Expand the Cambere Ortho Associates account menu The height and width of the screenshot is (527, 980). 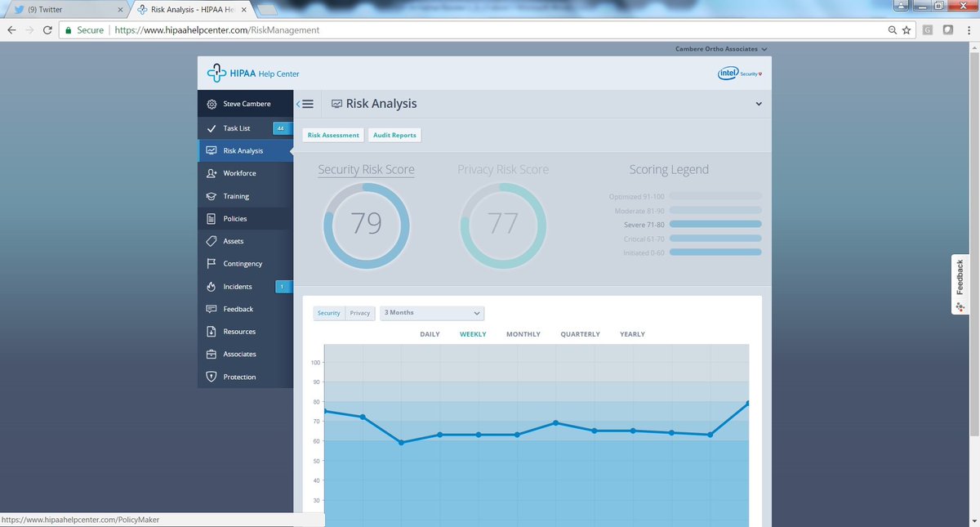(x=721, y=49)
